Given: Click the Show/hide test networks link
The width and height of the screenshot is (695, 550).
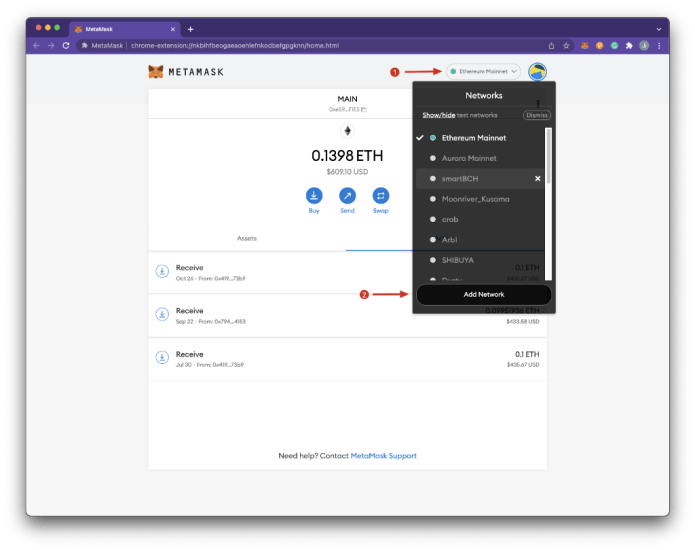Looking at the screenshot, I should click(x=439, y=115).
